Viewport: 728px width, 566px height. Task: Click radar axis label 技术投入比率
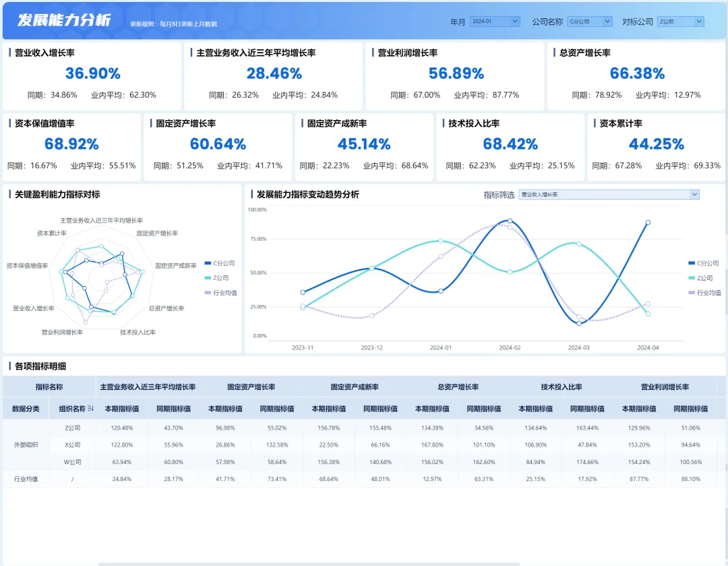point(138,333)
